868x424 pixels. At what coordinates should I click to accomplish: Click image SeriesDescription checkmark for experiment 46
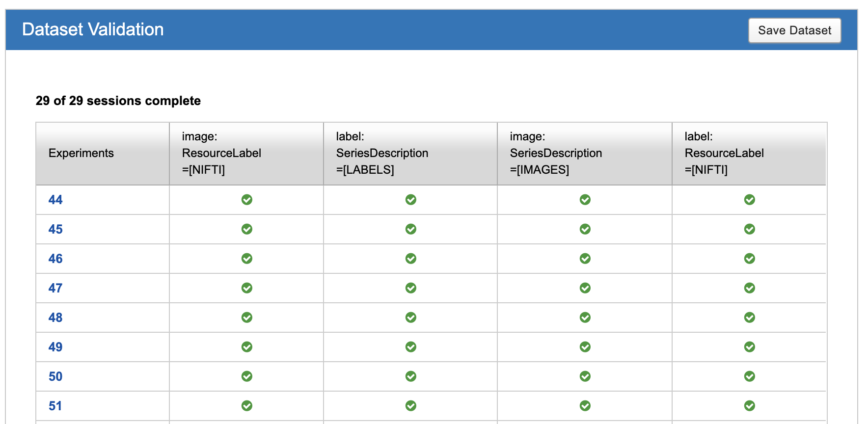[585, 259]
